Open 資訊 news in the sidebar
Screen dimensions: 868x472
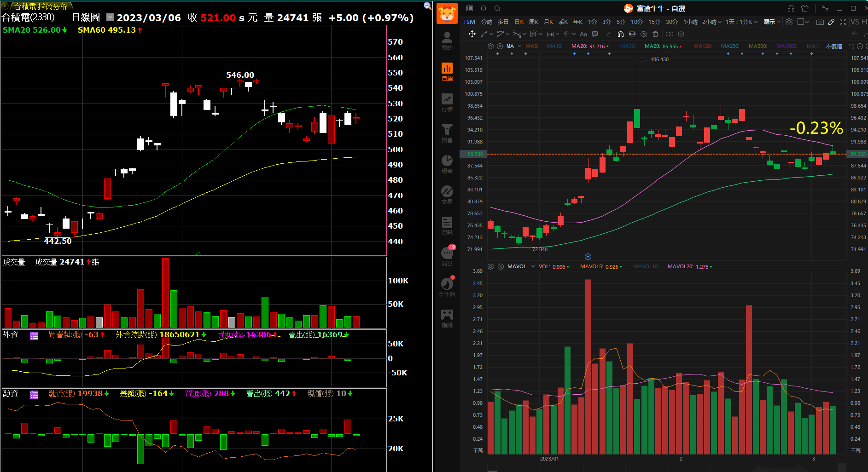(x=447, y=225)
